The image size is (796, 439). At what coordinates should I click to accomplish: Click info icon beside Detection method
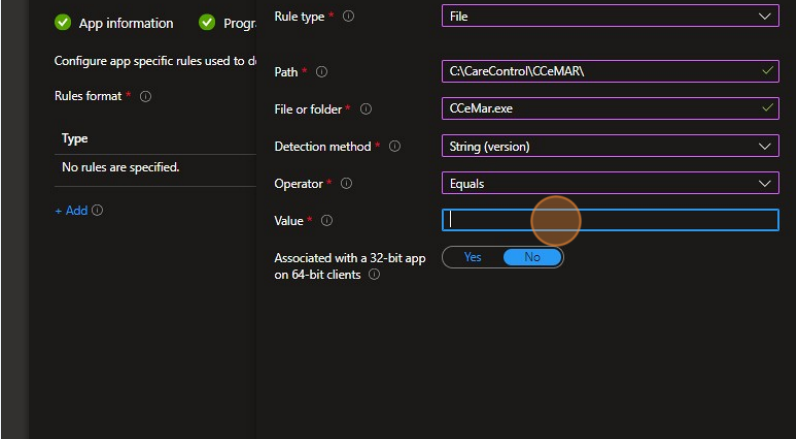(394, 147)
